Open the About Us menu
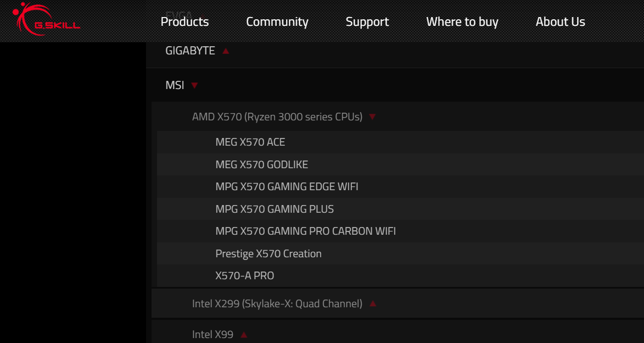644x343 pixels. click(x=560, y=21)
